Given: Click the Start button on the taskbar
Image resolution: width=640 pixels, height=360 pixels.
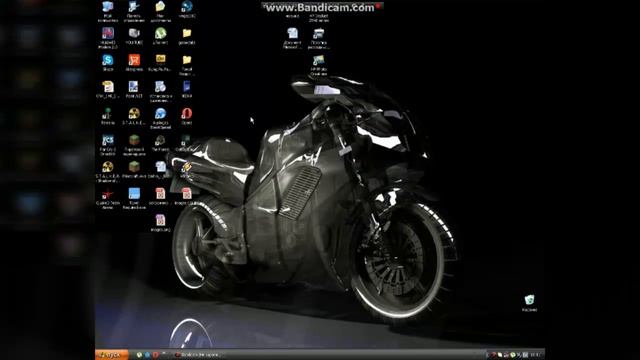Looking at the screenshot, I should (x=112, y=355).
